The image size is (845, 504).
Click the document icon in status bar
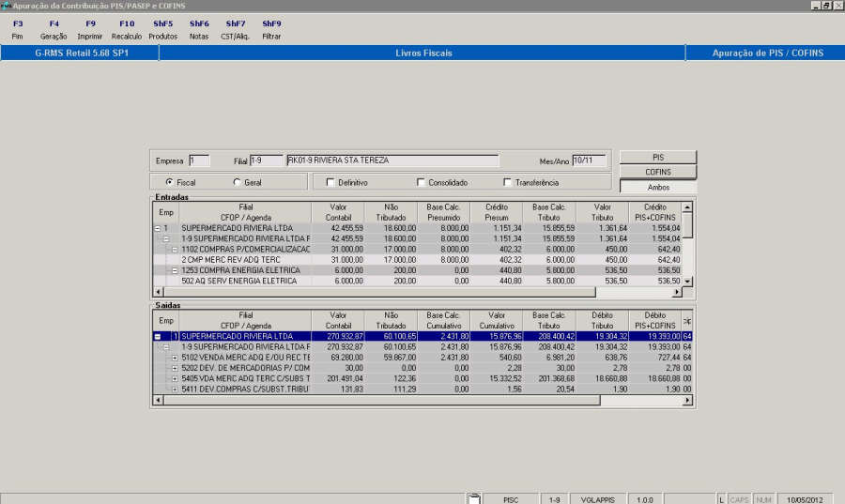coord(474,499)
